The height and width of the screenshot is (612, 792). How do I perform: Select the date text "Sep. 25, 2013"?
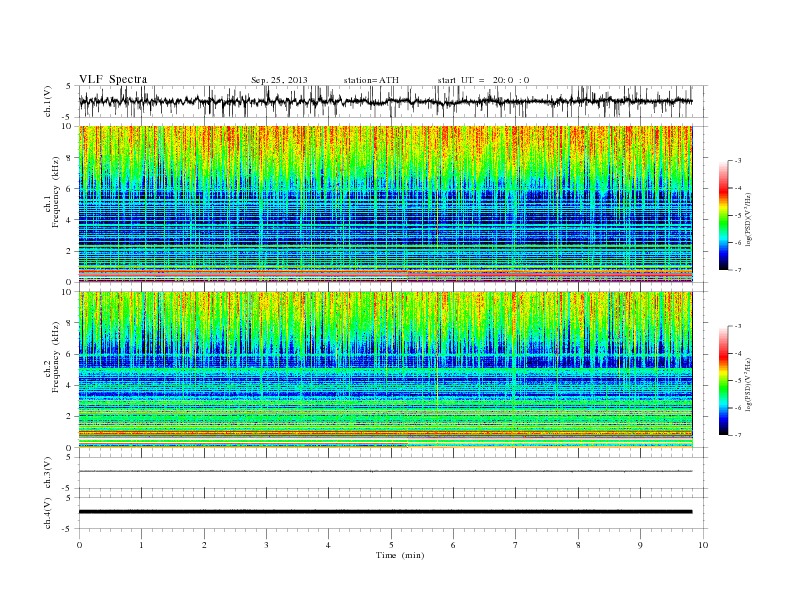279,80
